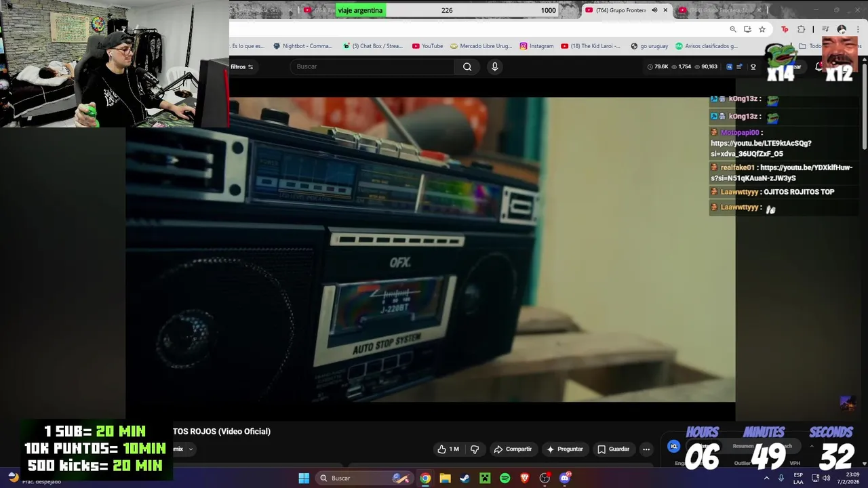Open the filtros filter options
868x488 pixels.
tap(241, 66)
